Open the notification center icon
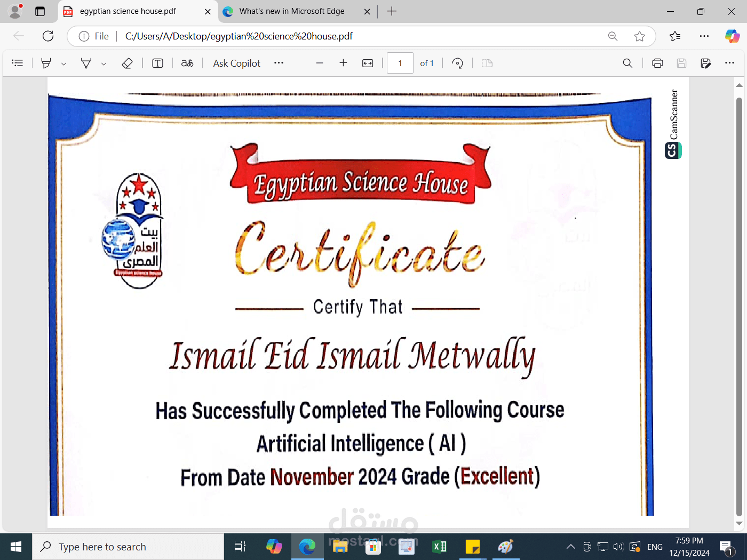 (x=726, y=547)
